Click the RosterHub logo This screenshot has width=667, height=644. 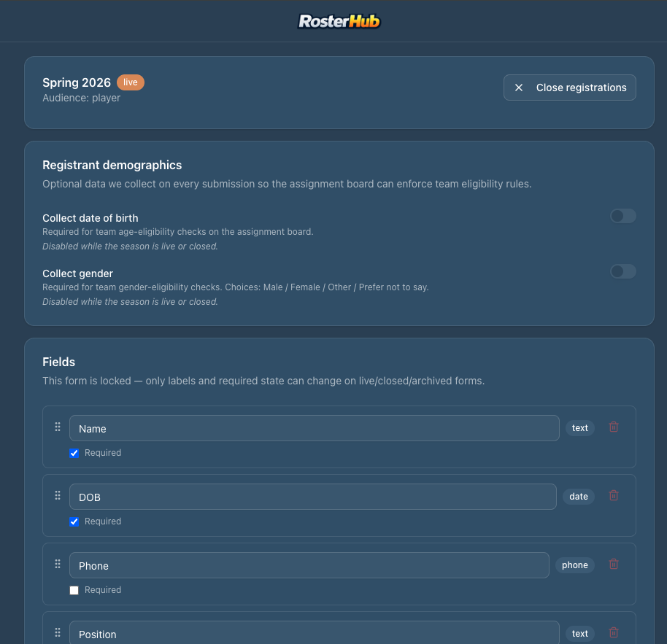(x=339, y=21)
